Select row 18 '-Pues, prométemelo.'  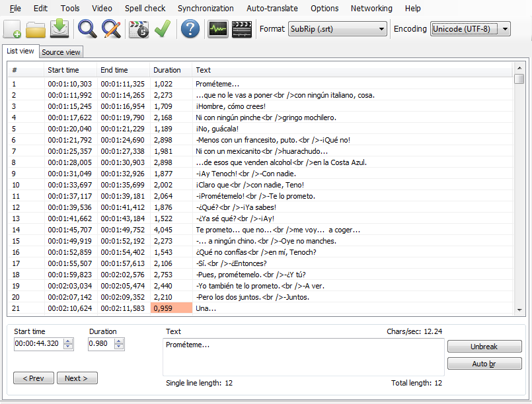click(x=250, y=275)
